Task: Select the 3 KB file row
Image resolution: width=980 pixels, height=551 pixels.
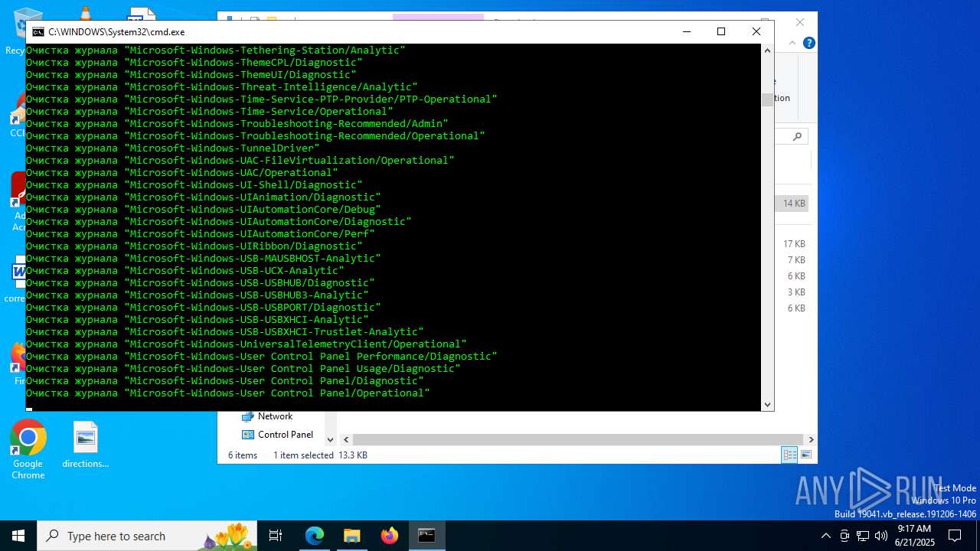Action: (x=794, y=292)
